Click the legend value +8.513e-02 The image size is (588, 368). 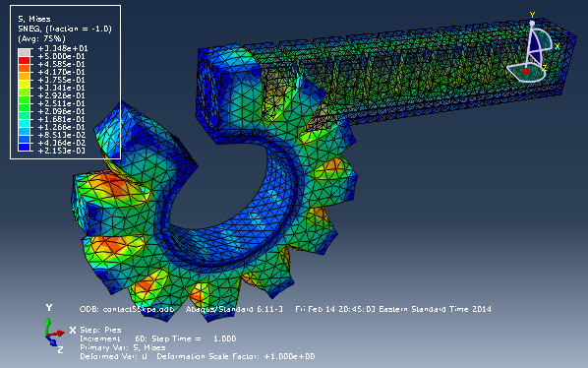62,135
